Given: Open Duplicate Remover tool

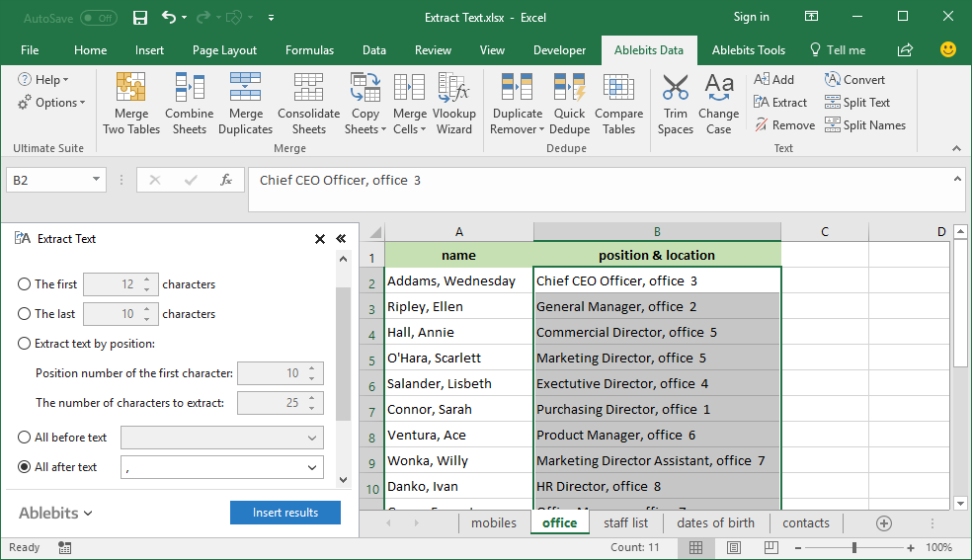Looking at the screenshot, I should [517, 104].
